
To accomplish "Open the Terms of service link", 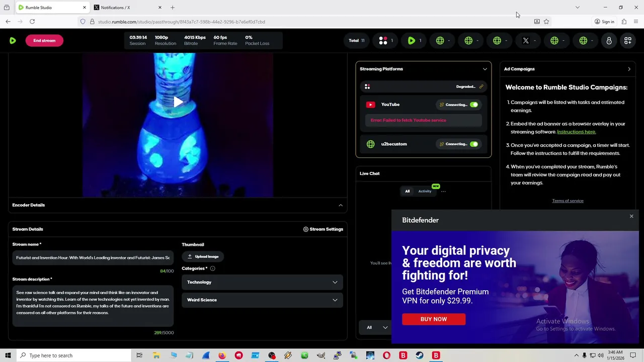I will pyautogui.click(x=568, y=201).
